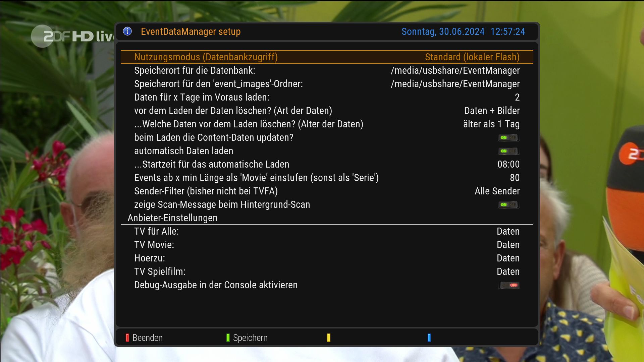This screenshot has height=362, width=644.
Task: Click the blue color key indicator
Action: point(429,338)
